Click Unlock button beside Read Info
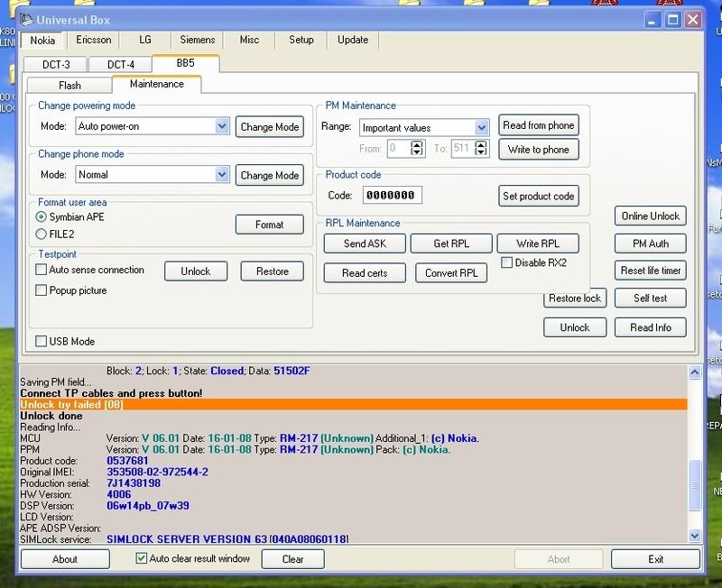 (575, 327)
